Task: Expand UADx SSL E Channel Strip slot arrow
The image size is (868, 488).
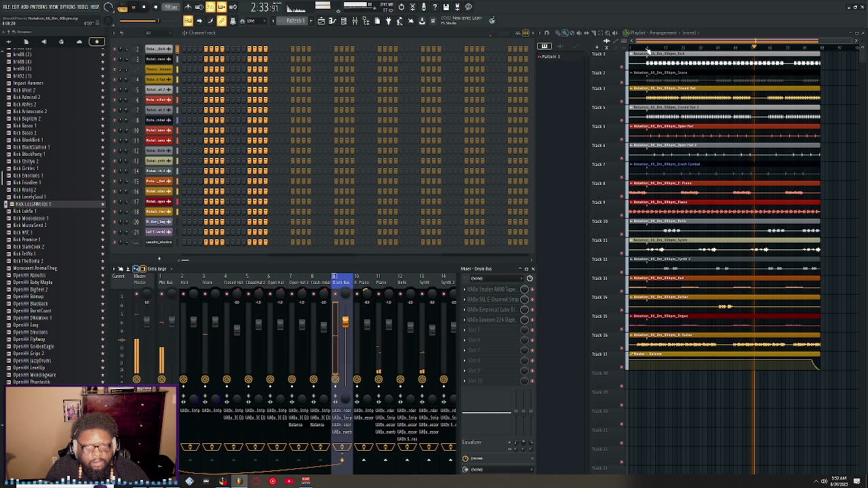Action: pyautogui.click(x=465, y=300)
